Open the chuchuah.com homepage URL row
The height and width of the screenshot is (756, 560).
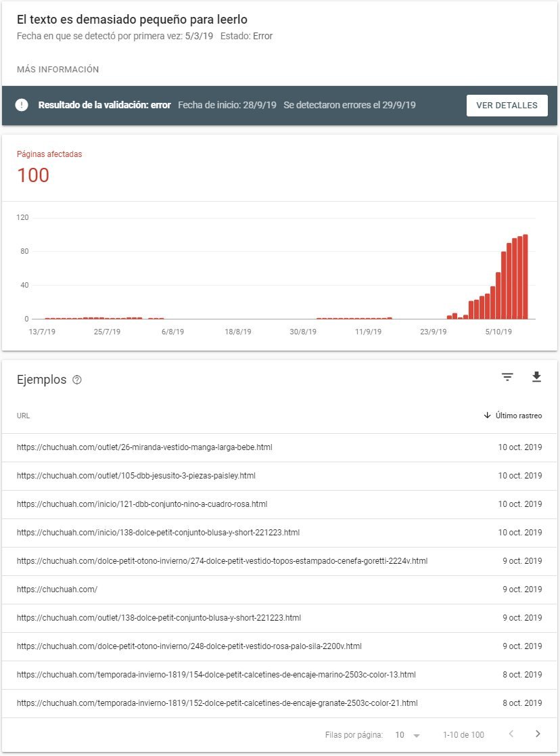(57, 590)
